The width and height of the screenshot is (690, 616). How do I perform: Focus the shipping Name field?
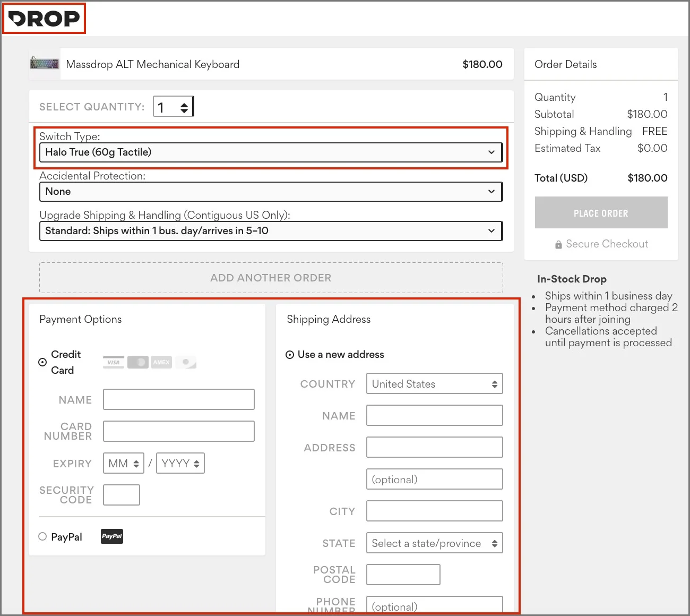[435, 415]
